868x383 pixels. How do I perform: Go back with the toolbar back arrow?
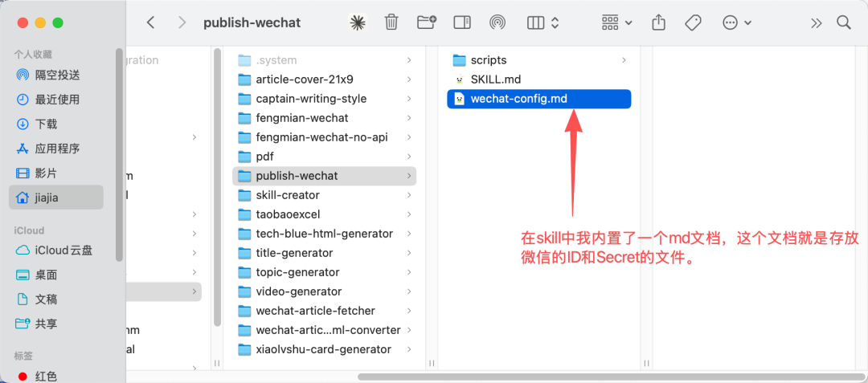tap(150, 22)
